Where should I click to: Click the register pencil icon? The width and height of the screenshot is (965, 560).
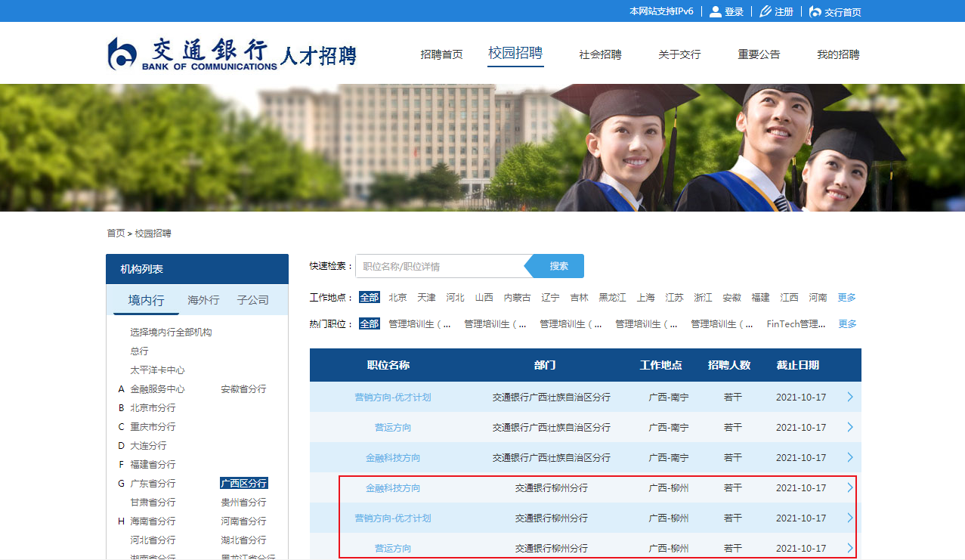tap(765, 11)
